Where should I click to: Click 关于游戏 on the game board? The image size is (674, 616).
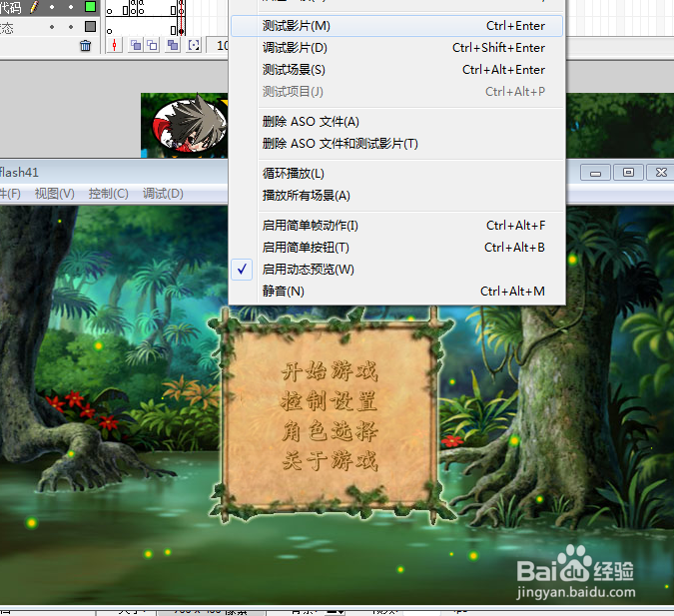330,461
